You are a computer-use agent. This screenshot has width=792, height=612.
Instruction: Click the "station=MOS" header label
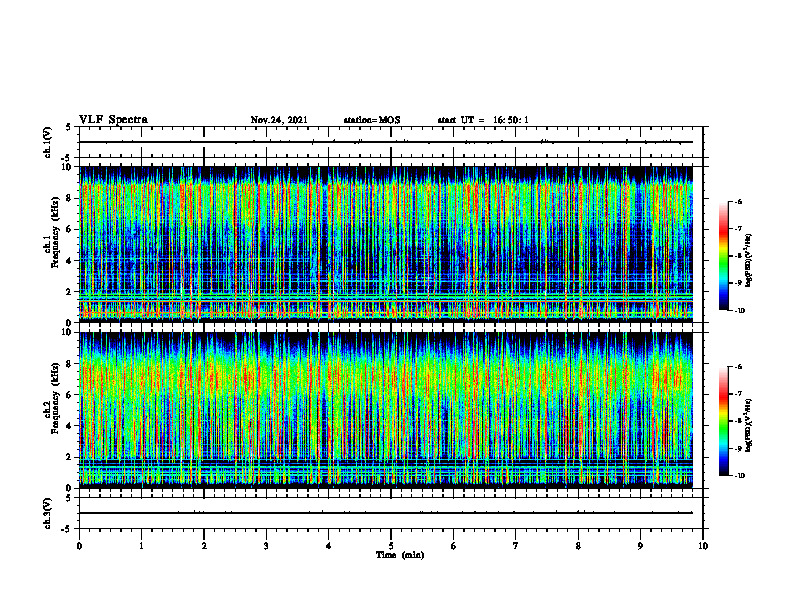coord(372,120)
